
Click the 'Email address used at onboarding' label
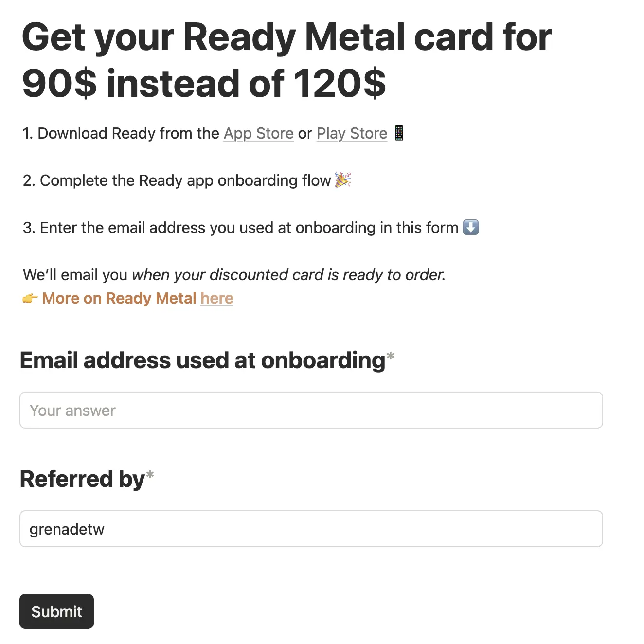click(203, 360)
